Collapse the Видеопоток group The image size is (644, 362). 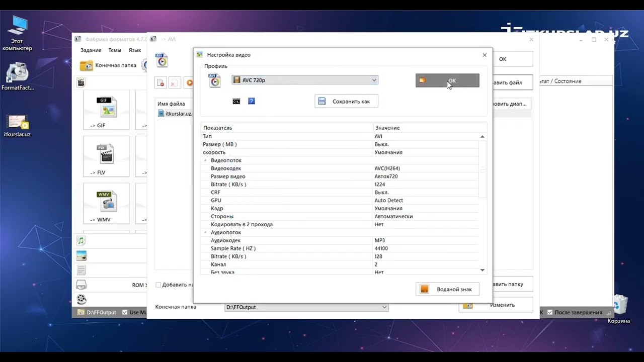click(205, 160)
